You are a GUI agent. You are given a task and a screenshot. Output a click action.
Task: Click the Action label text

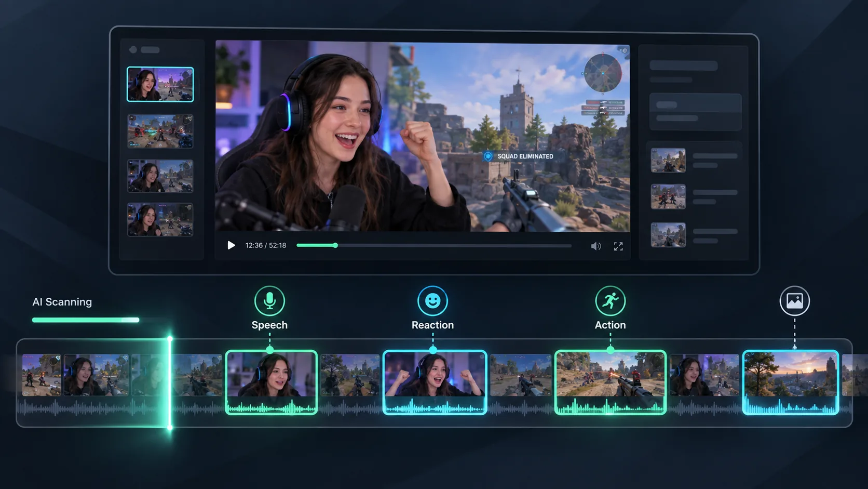point(610,325)
